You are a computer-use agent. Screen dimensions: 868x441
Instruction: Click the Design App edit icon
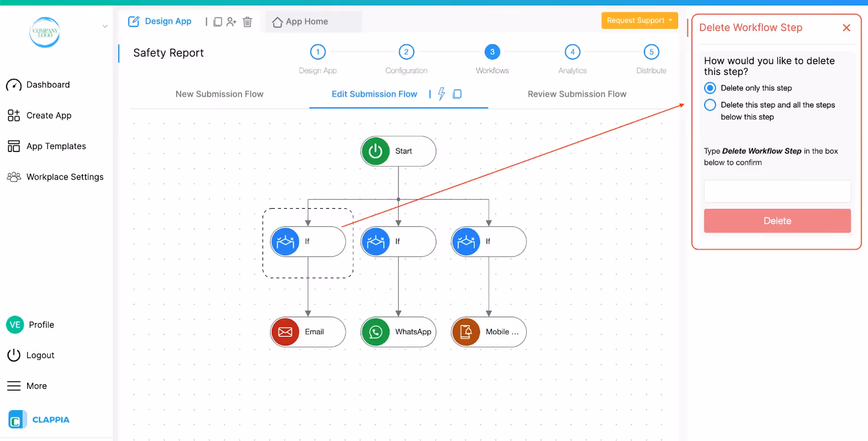133,22
